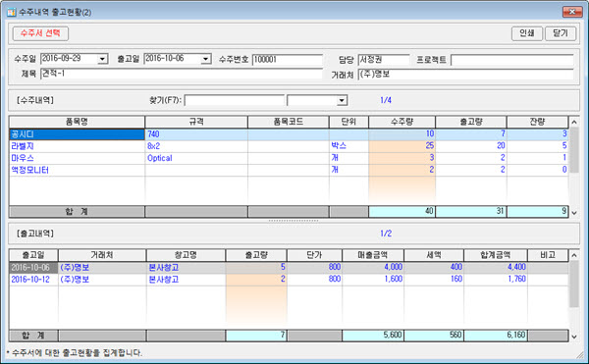589x364 pixels.
Task: Close the 수주내역 출고현황 window
Action: 572,12
